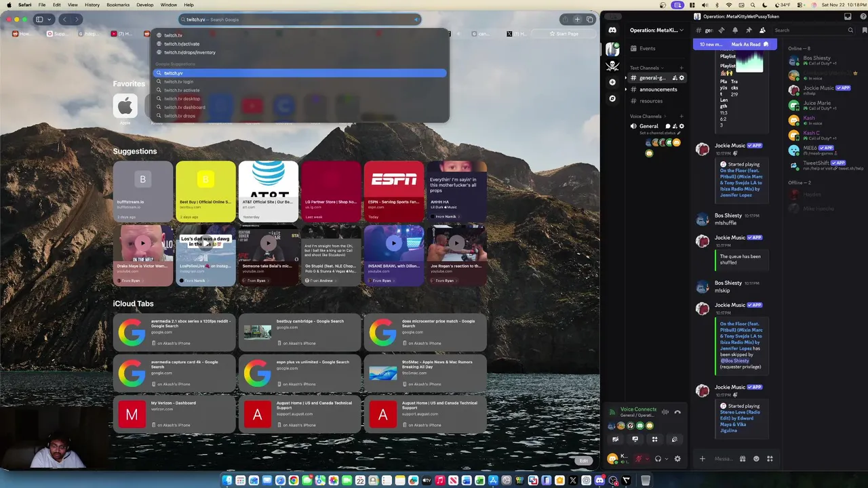Screen dimensions: 868x488
Task: Click Edit button on the Safari start page
Action: pyautogui.click(x=583, y=461)
